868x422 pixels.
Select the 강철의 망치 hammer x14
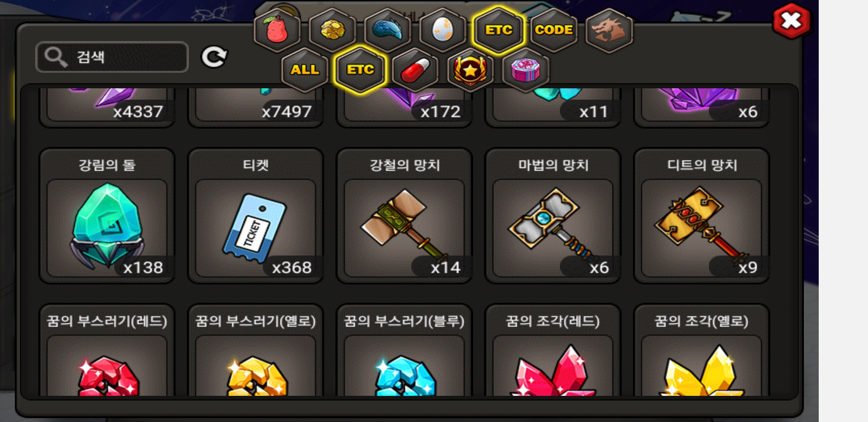click(404, 216)
